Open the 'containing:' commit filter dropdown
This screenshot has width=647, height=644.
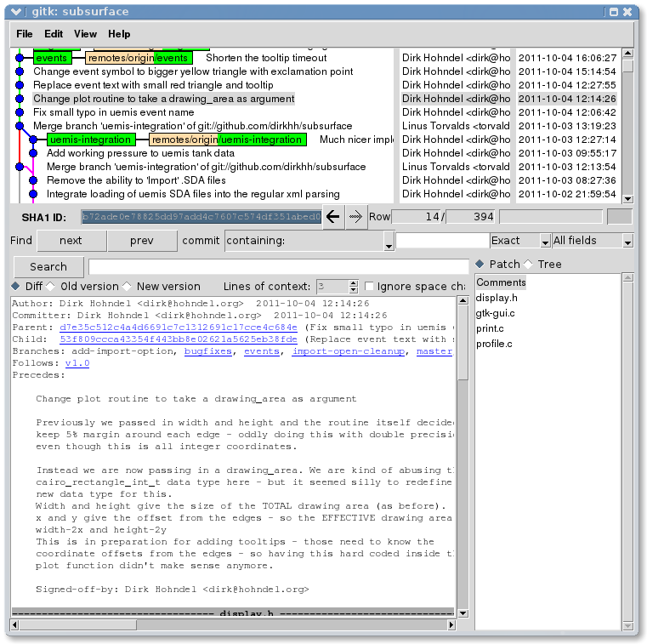(x=389, y=242)
